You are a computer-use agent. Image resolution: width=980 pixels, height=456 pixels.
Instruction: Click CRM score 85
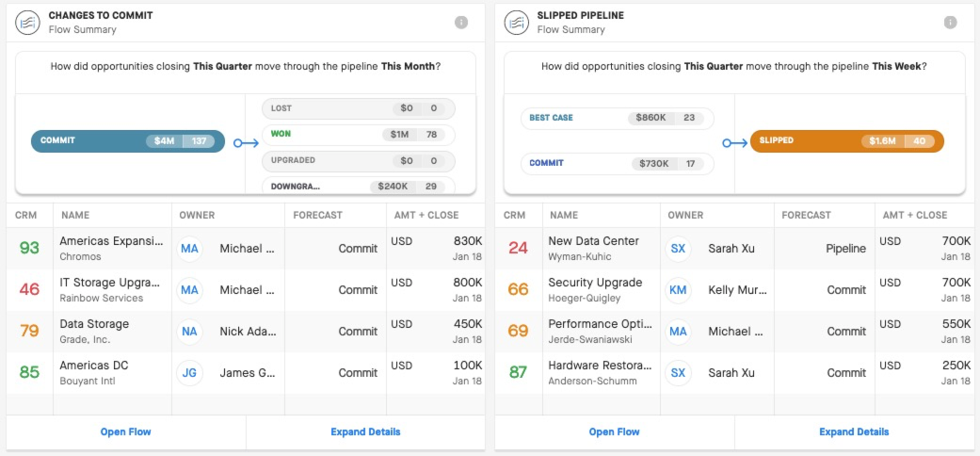pyautogui.click(x=29, y=373)
